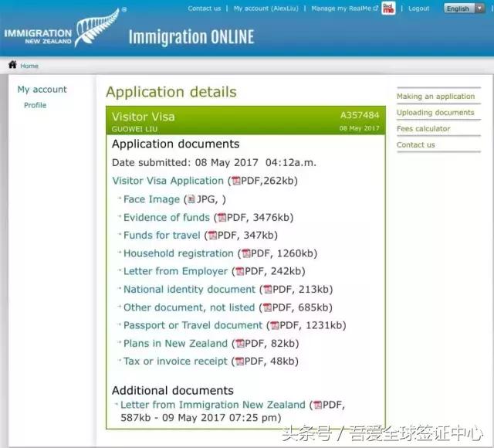The height and width of the screenshot is (448, 494).
Task: Click PDF icon beside Evidence of funds
Action: coord(222,218)
